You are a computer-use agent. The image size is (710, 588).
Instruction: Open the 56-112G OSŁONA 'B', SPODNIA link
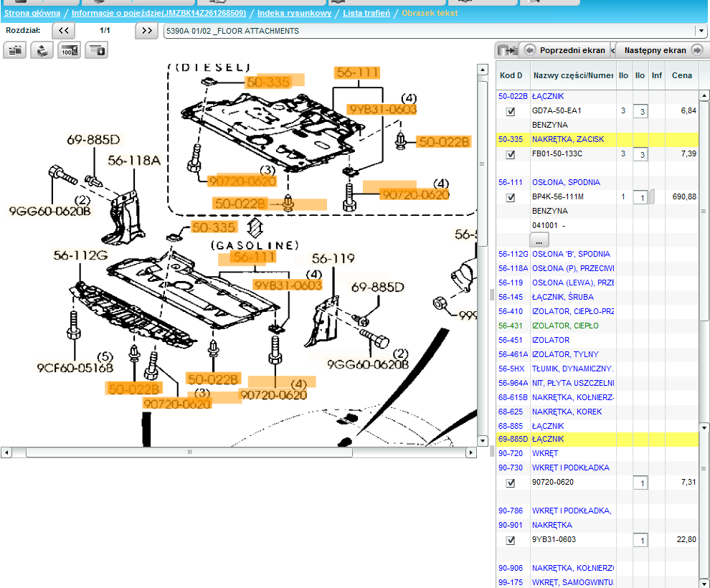click(x=571, y=254)
